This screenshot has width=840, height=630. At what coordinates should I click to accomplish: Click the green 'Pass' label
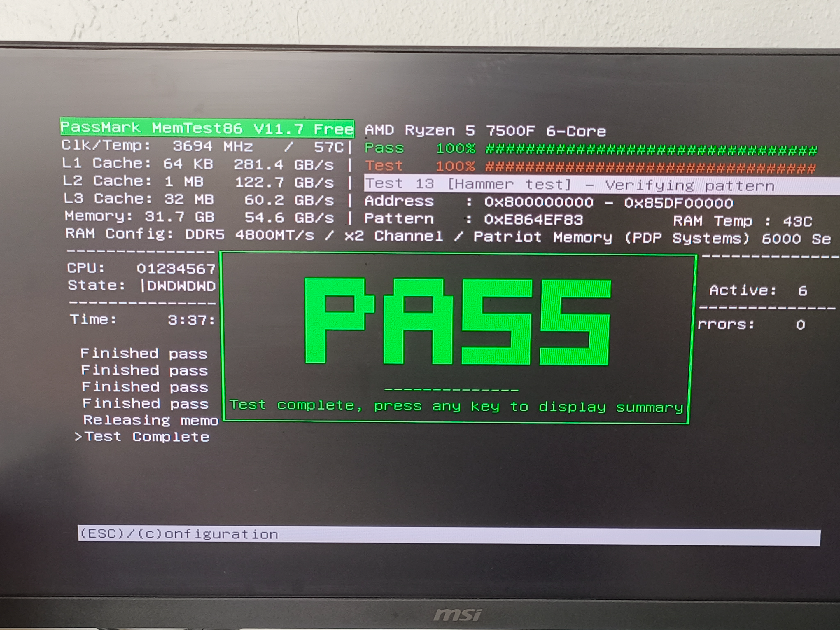[x=384, y=148]
